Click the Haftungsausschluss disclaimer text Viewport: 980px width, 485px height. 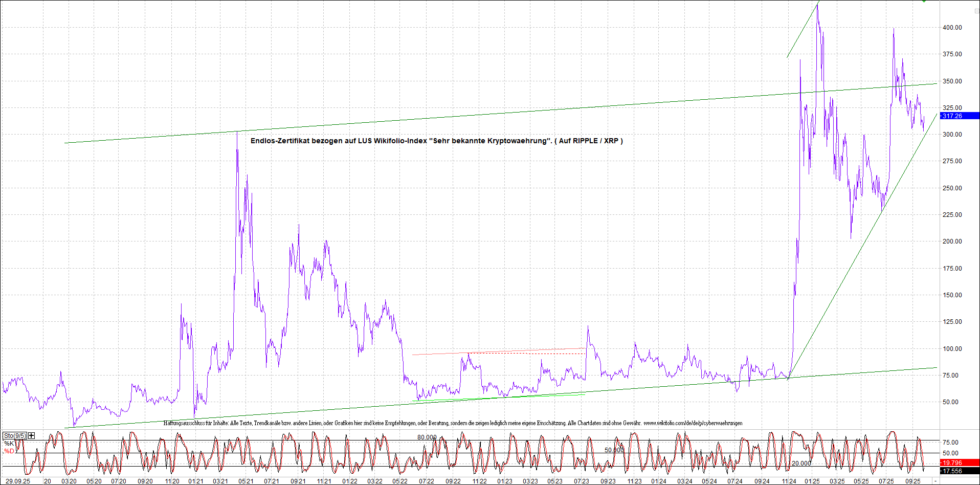coord(453,423)
